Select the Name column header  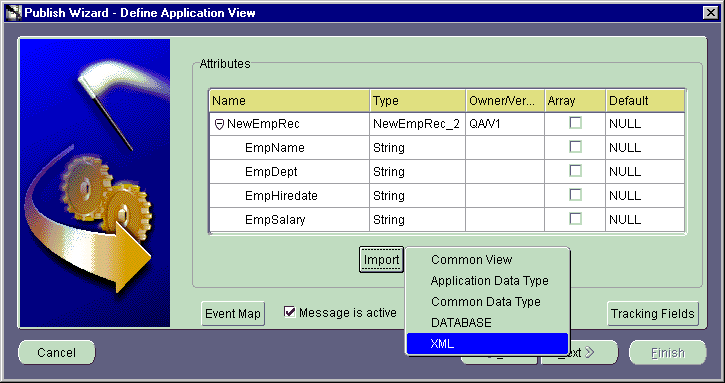point(289,101)
